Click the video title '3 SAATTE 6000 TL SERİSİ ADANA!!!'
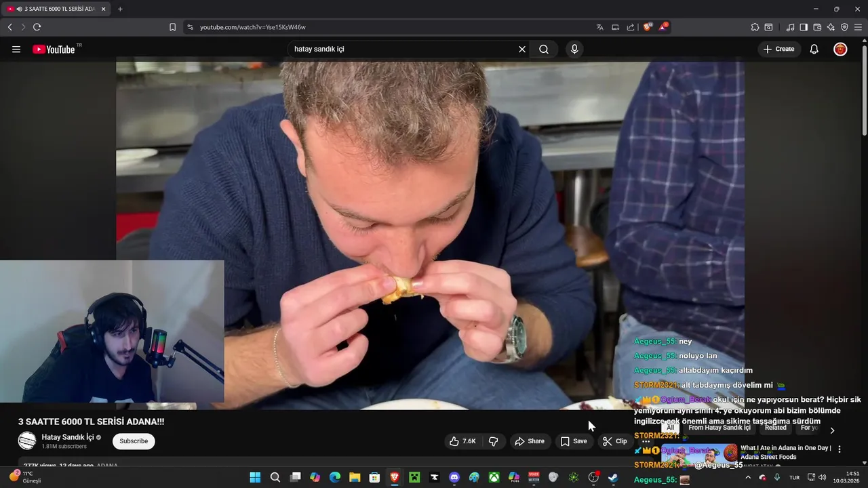The image size is (868, 488). [92, 422]
